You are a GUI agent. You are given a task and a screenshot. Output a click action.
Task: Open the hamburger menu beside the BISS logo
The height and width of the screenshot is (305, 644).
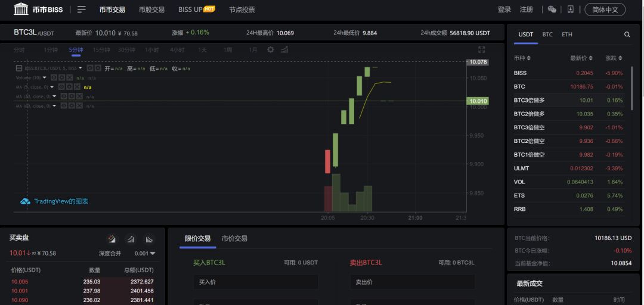pos(82,9)
